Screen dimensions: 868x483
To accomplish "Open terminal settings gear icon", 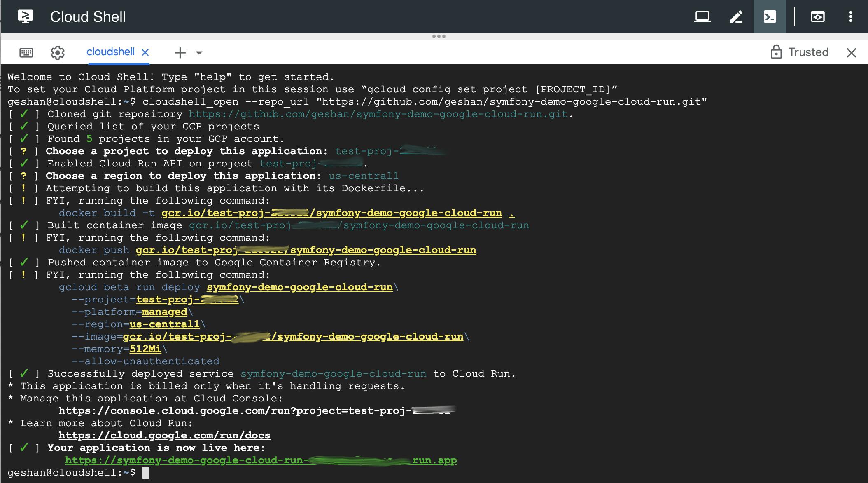I will pyautogui.click(x=58, y=52).
